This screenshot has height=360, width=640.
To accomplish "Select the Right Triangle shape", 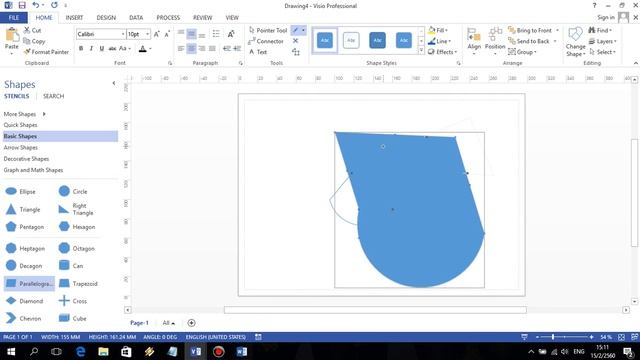I will point(76,209).
